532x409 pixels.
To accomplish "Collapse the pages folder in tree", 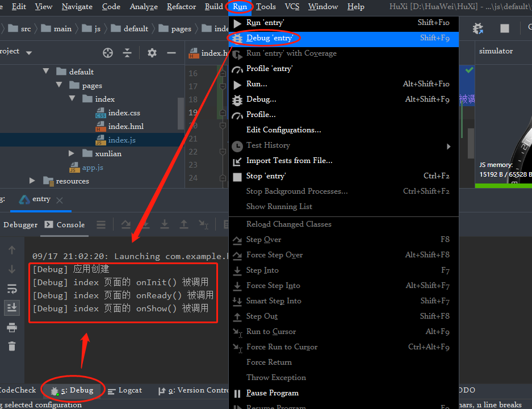I will (x=59, y=85).
